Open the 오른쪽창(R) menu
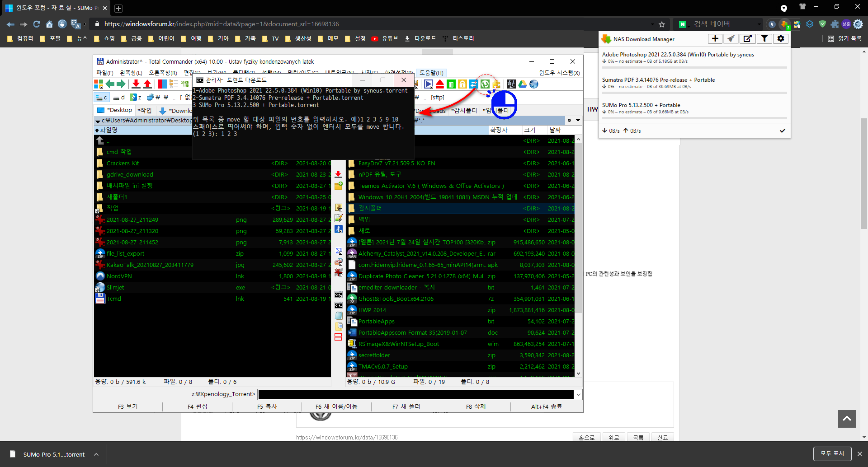The height and width of the screenshot is (467, 868). pos(163,73)
